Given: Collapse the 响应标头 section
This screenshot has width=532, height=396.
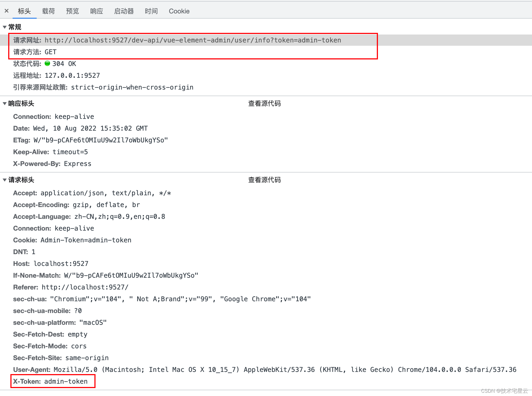Looking at the screenshot, I should tap(5, 104).
